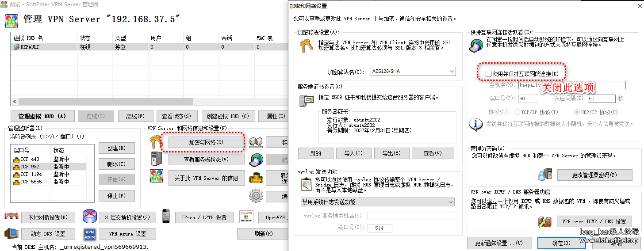Click the 查看服务器状态(V) button
Image resolution: width=644 pixels, height=251 pixels.
coord(206,159)
